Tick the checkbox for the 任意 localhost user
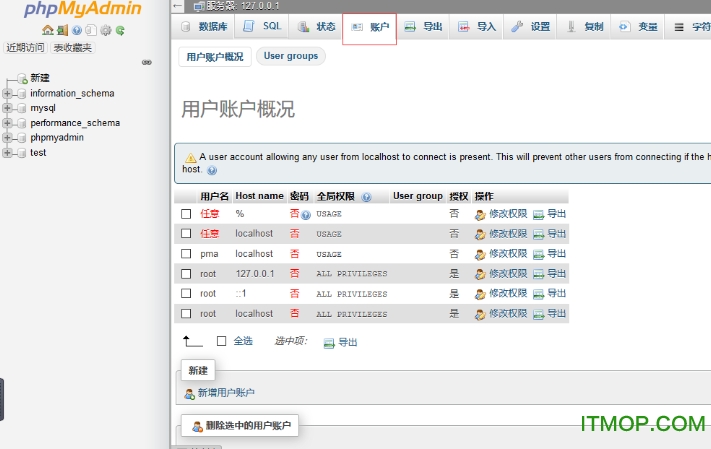 coord(186,234)
